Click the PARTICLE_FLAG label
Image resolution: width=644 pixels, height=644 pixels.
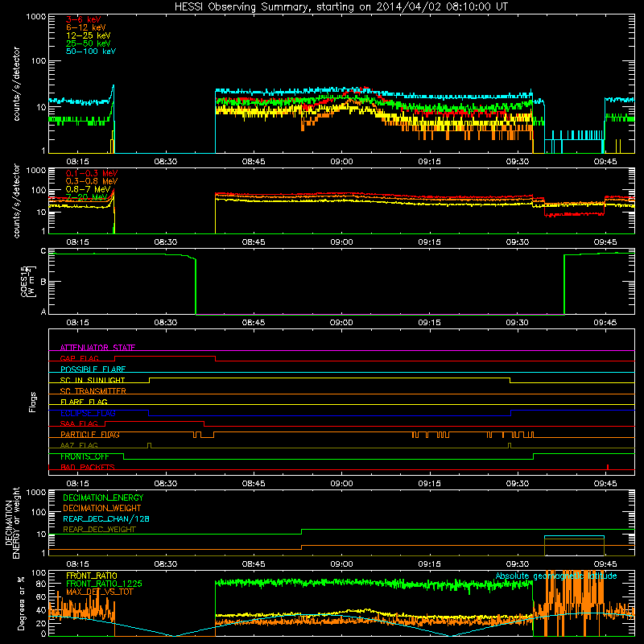90,435
